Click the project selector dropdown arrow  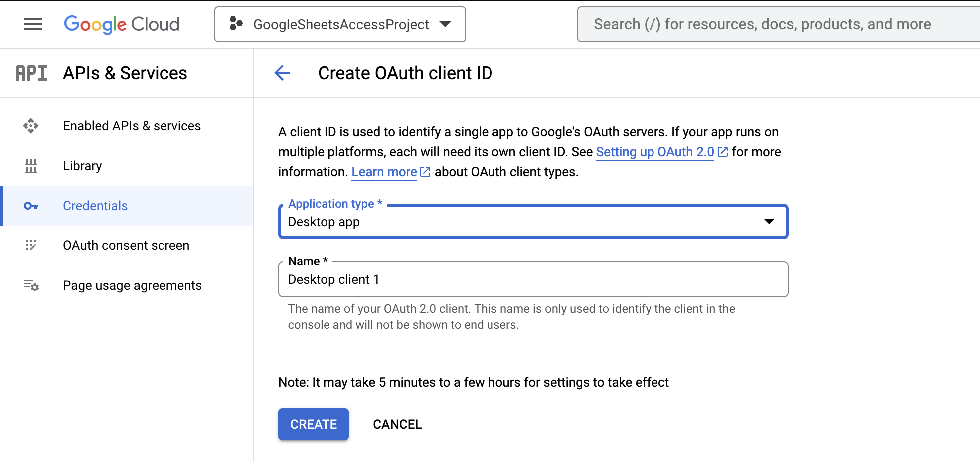(445, 24)
